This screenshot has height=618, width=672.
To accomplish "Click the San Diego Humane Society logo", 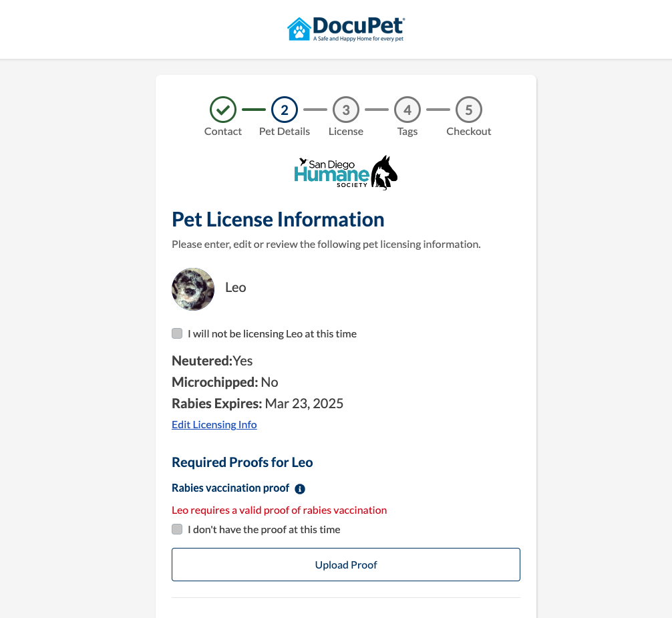I will pyautogui.click(x=346, y=173).
